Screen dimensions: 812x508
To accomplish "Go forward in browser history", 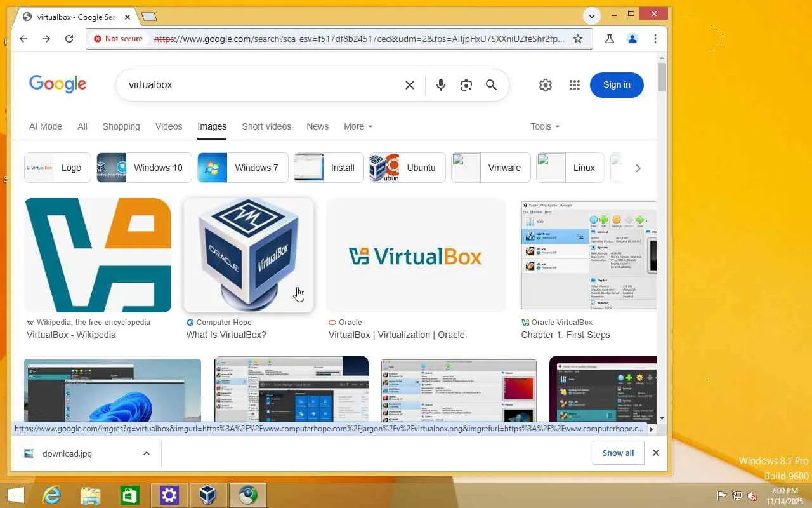I will tap(46, 39).
